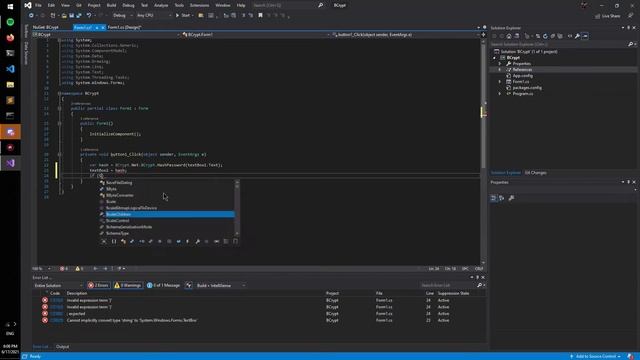Screen dimensions: 640x360
Task: Switch to Form1.cs [Design] tab
Action: point(124,27)
